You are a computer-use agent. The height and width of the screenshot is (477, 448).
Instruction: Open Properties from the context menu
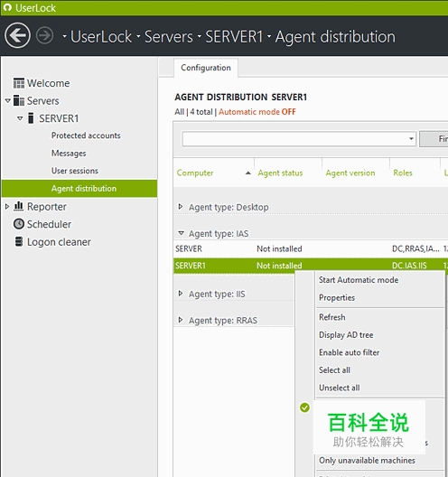click(337, 297)
